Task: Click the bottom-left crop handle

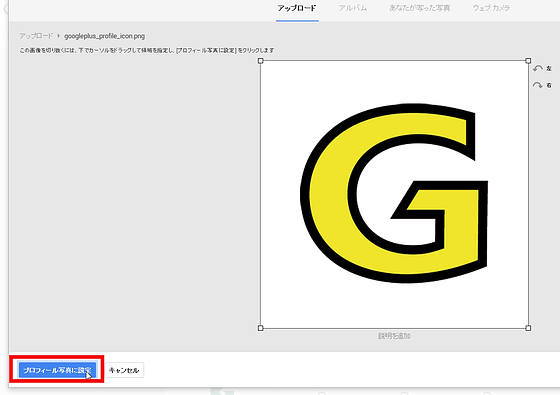Action: coord(260,328)
